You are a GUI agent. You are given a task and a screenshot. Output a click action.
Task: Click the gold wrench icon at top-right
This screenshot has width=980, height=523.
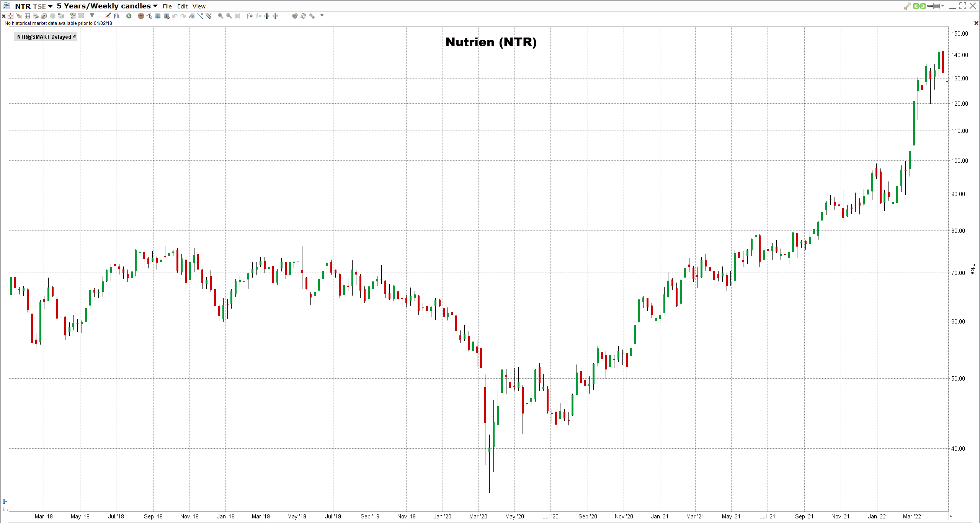[907, 6]
